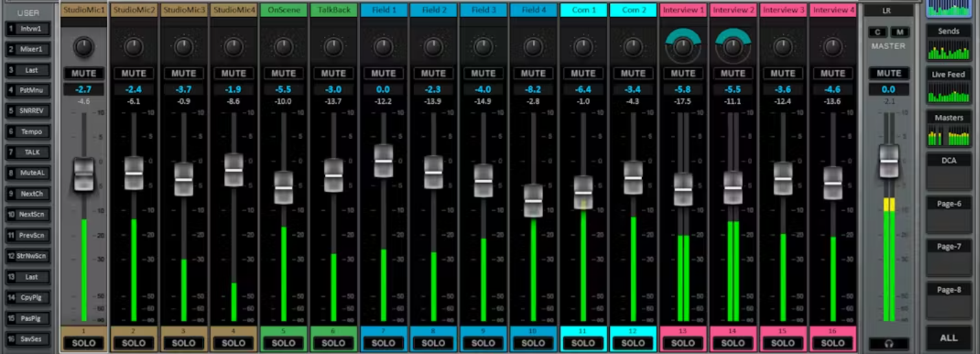This screenshot has width=980, height=354.
Task: Click the Field 1 fader cap
Action: [x=383, y=161]
